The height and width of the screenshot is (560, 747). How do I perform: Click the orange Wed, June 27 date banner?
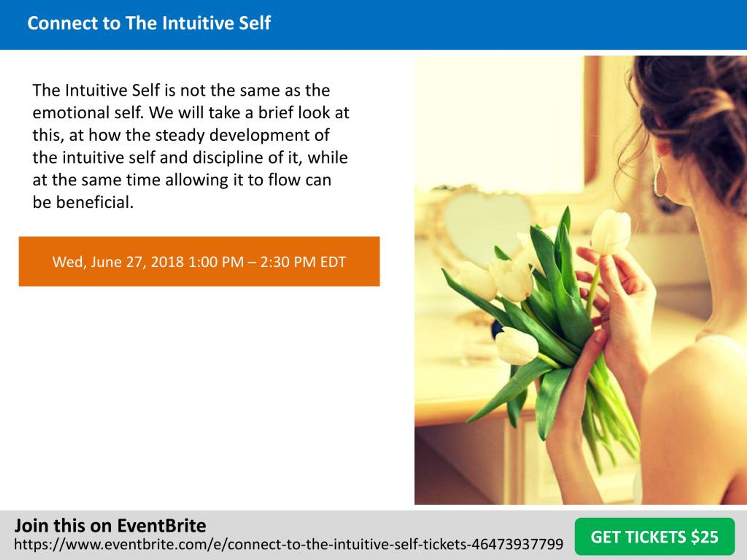click(199, 262)
